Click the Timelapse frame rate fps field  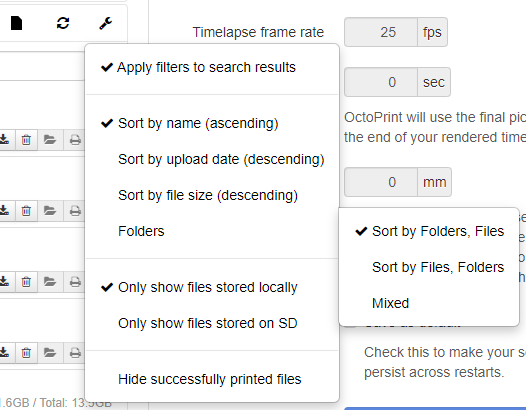381,32
